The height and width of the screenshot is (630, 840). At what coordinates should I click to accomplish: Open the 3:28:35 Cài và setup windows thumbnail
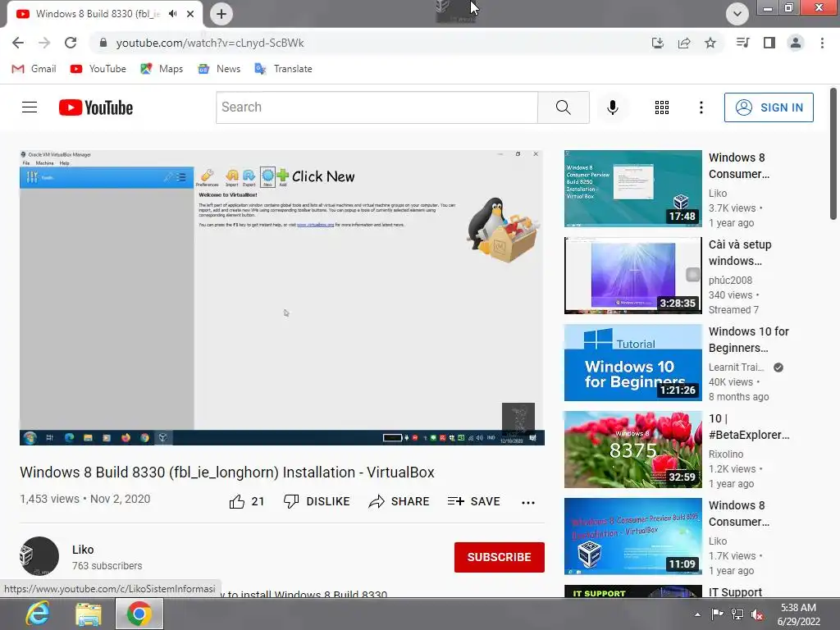point(632,276)
